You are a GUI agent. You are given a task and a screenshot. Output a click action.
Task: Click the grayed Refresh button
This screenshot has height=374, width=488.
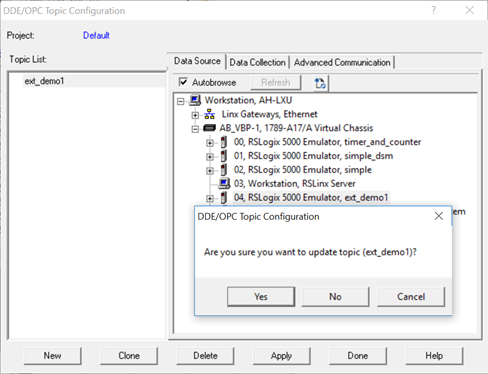276,82
